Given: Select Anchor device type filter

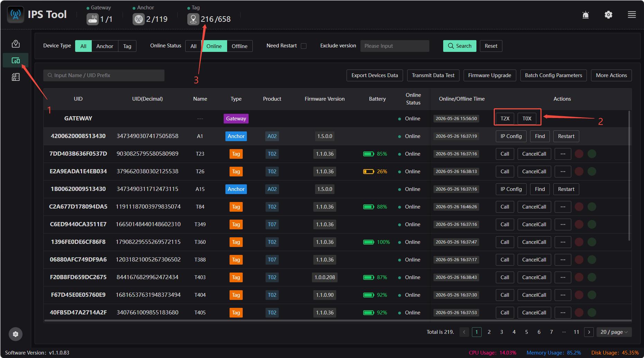Looking at the screenshot, I should coord(105,46).
